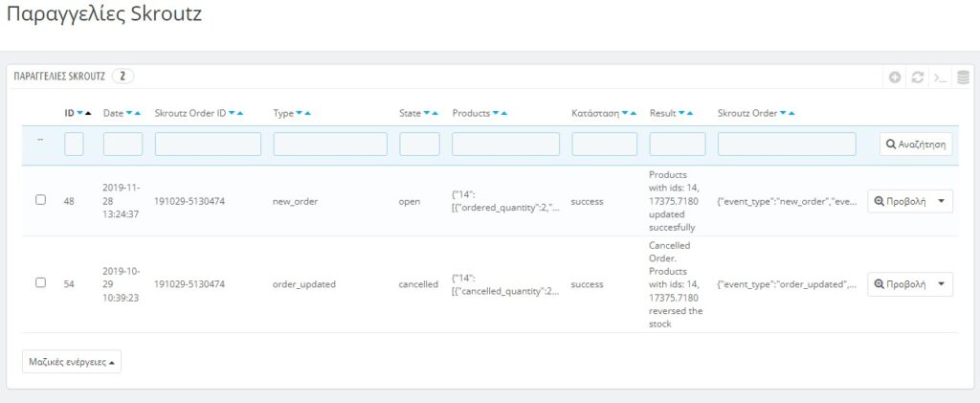The image size is (980, 403).
Task: Click the event_type new_order JSON cell
Action: [x=787, y=202]
